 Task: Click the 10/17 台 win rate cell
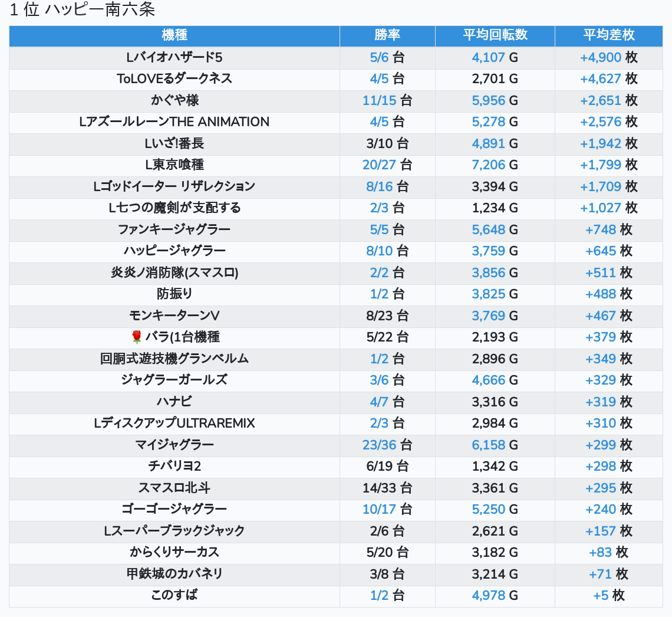(x=387, y=510)
